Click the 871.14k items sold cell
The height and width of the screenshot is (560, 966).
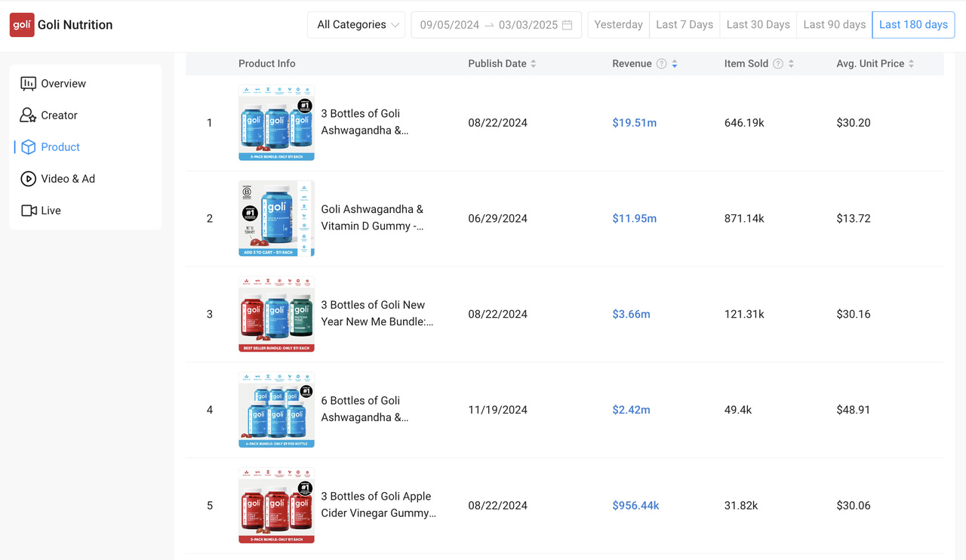coord(744,219)
